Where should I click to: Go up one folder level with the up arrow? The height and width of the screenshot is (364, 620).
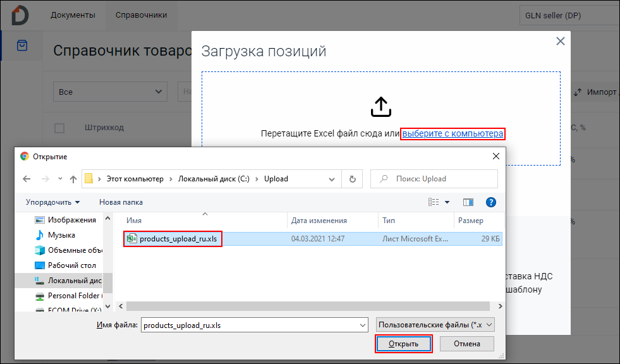(73, 179)
